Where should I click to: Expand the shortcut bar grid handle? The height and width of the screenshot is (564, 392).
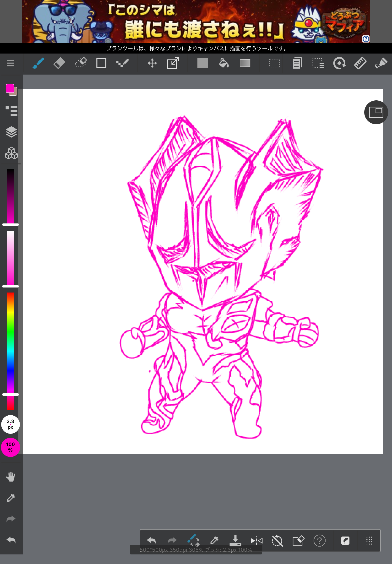369,540
